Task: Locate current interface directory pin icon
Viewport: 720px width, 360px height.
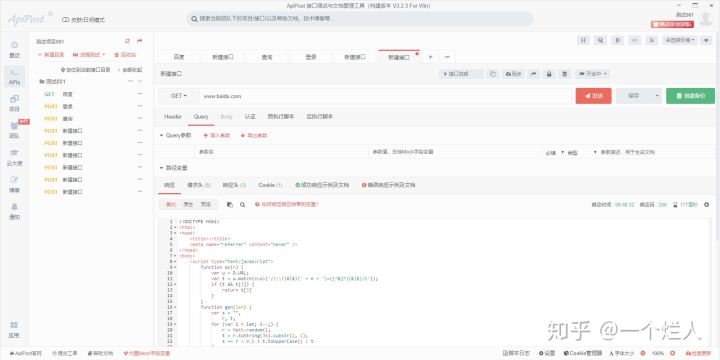Action: pos(63,70)
